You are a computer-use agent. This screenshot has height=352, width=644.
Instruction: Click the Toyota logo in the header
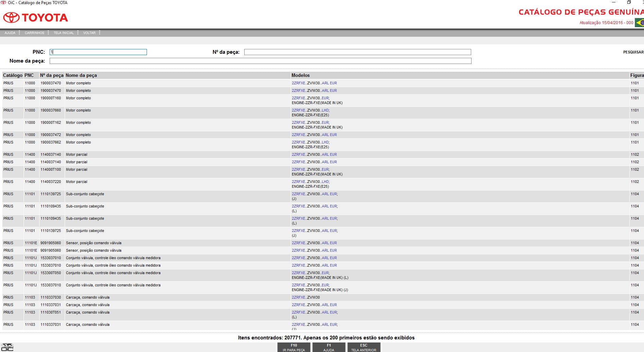tap(35, 17)
